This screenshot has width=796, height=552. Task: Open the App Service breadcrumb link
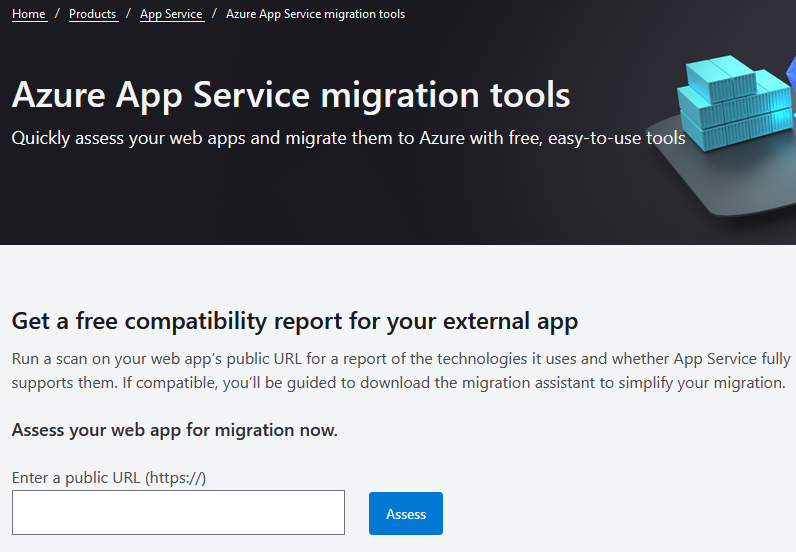(172, 14)
